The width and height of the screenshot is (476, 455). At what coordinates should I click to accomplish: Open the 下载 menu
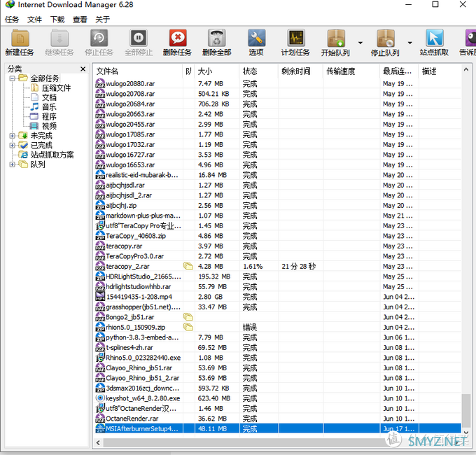point(57,20)
